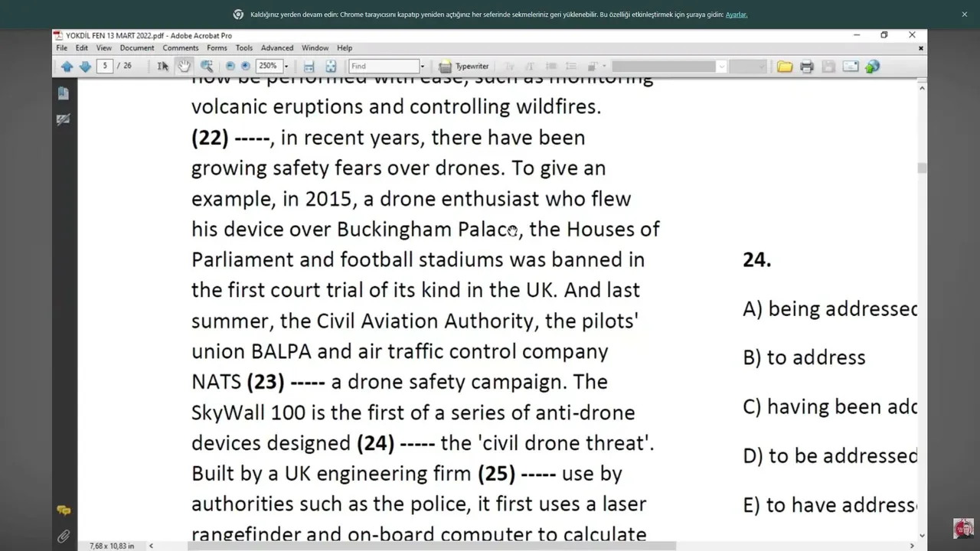Open the View menu

point(104,47)
